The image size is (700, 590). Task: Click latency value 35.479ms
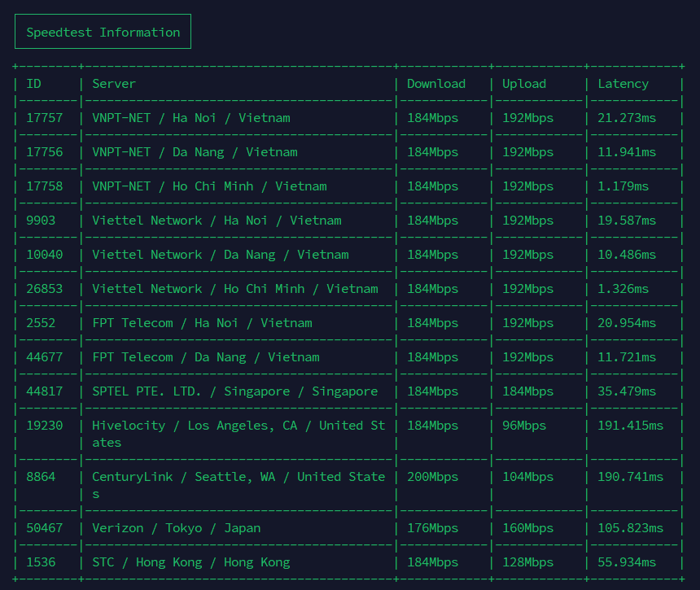coord(627,391)
